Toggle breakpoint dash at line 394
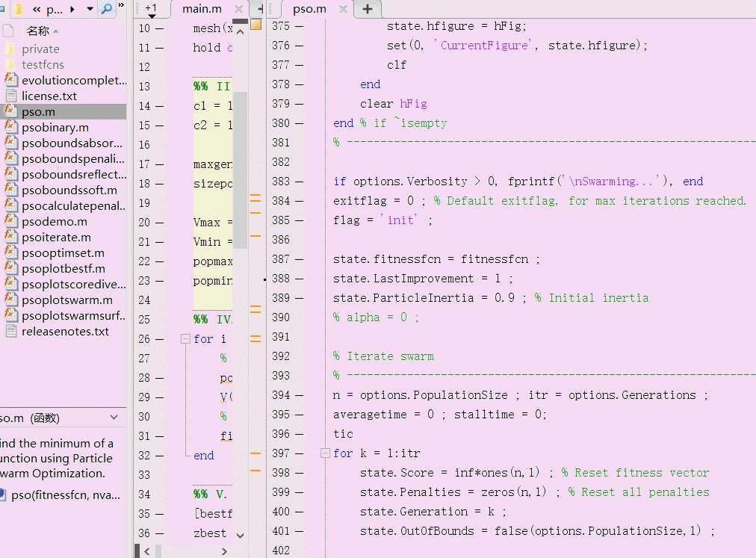 pyautogui.click(x=300, y=395)
